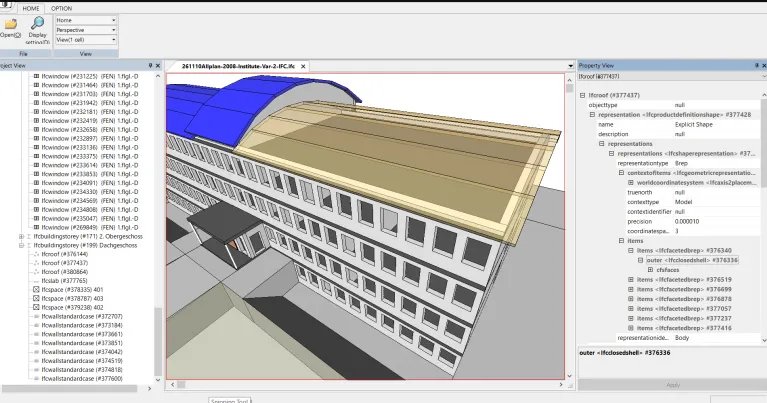This screenshot has height=403, width=767.
Task: Open the View(1 cell) layout dropdown
Action: coord(113,40)
